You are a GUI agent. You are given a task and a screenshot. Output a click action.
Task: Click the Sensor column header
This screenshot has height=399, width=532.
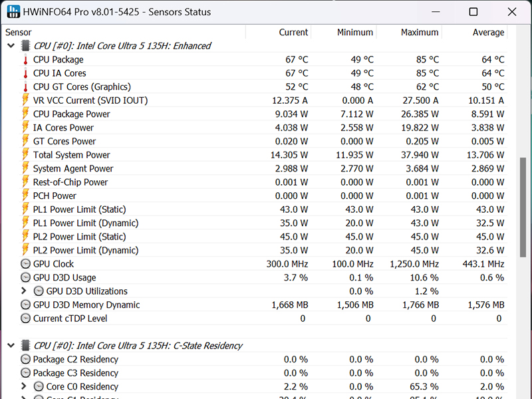click(19, 32)
